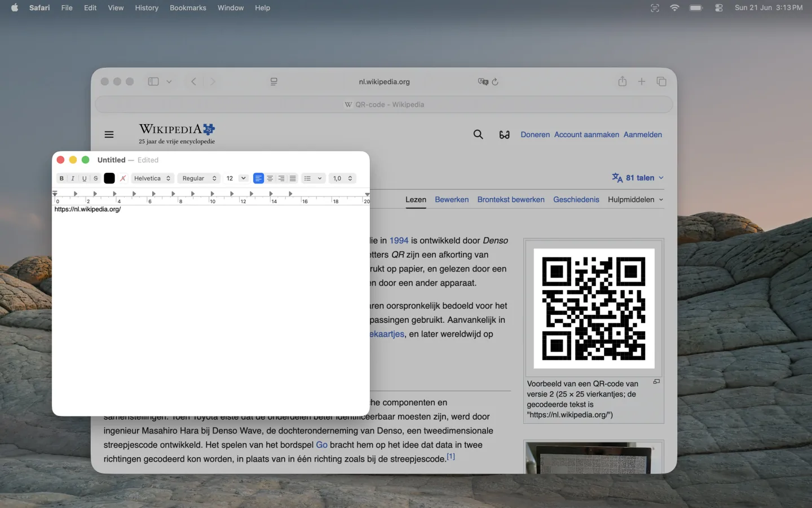Select justified text alignment

(293, 178)
